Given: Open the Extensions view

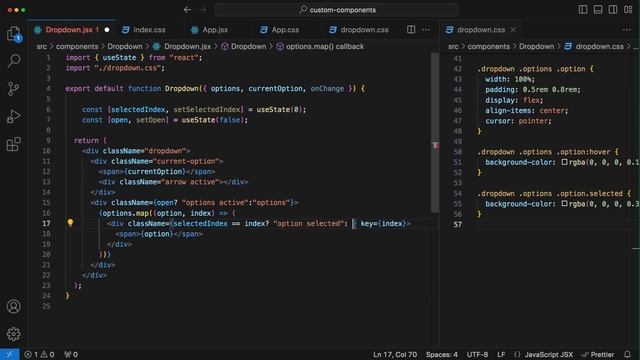Looking at the screenshot, I should (x=13, y=144).
